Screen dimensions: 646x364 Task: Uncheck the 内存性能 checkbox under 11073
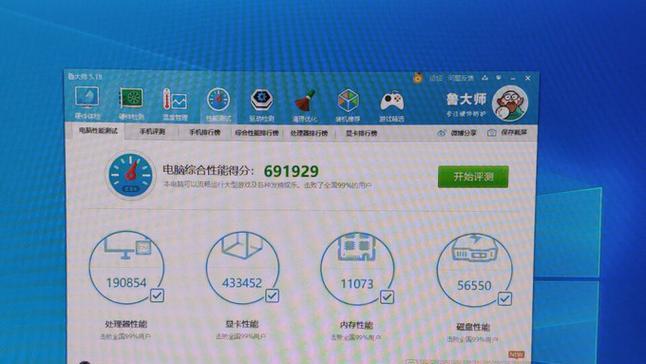point(386,297)
